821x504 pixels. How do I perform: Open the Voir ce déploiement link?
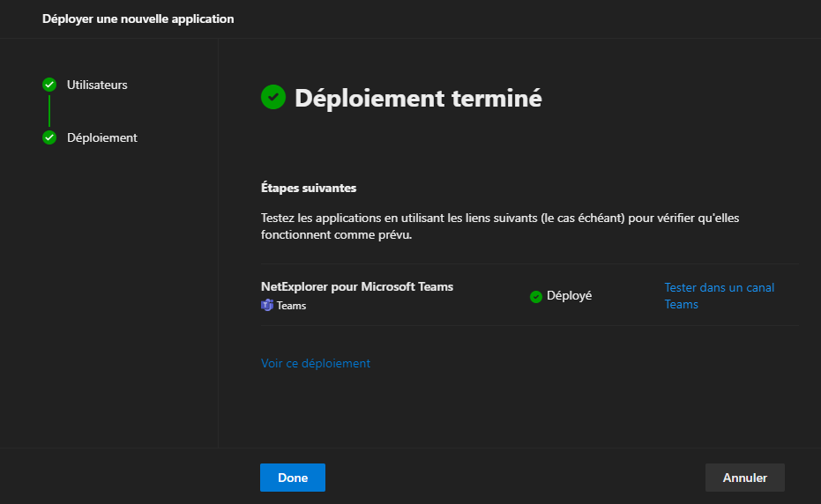point(316,363)
